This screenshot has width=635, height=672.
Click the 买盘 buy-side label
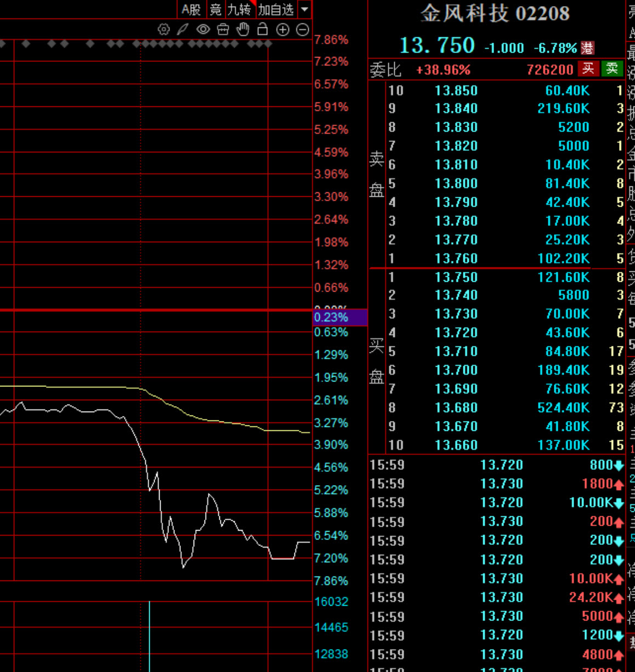tap(376, 361)
